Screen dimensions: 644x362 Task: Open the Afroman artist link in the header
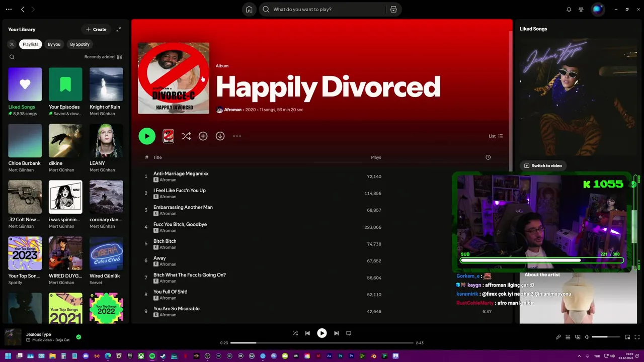233,110
